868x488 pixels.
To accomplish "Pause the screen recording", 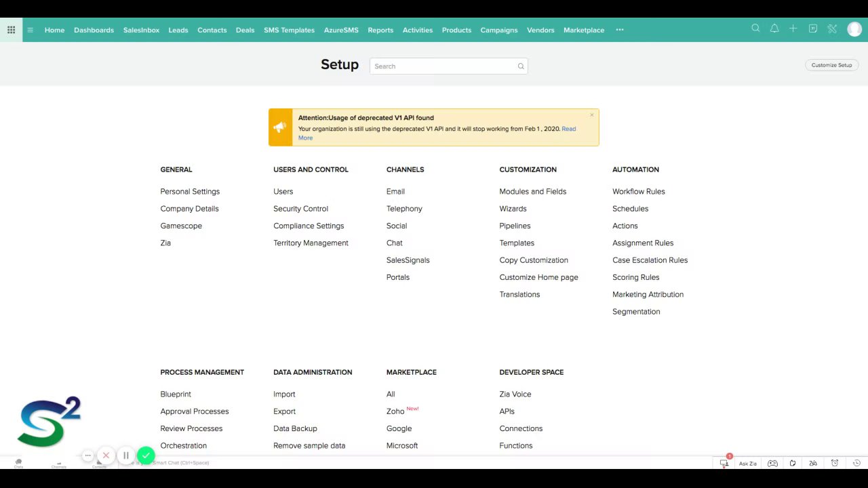I will point(125,455).
